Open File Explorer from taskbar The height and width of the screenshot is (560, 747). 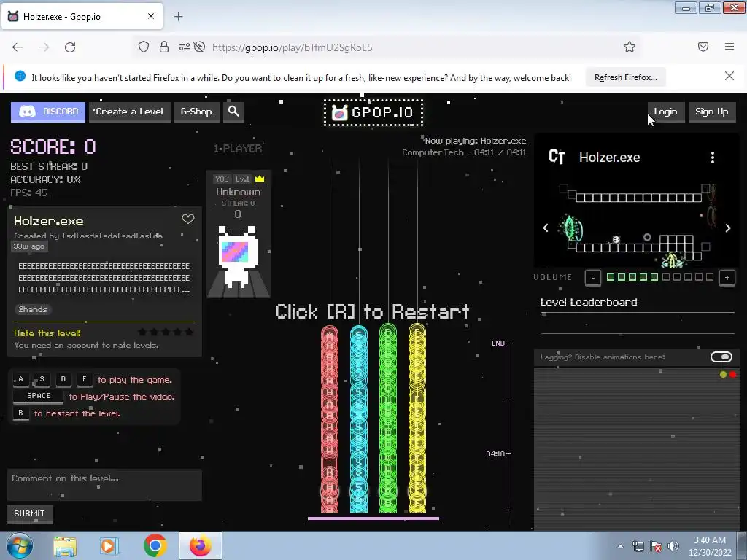(x=65, y=546)
